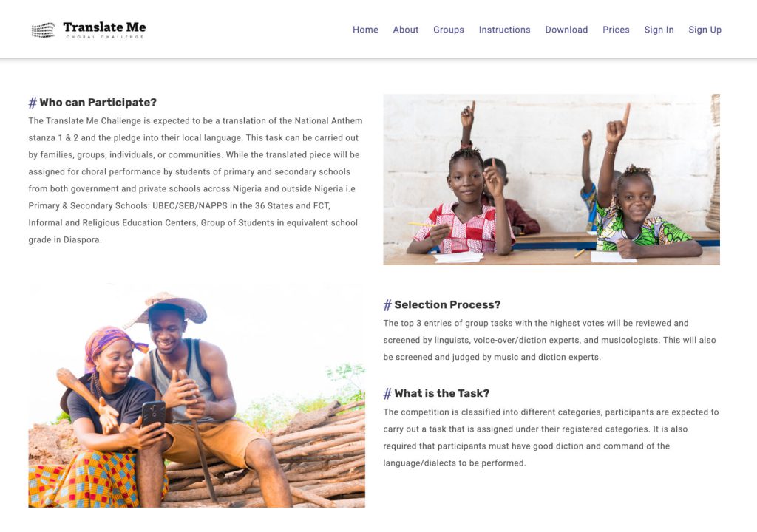Click the couple looking at phone photo

coord(197,395)
